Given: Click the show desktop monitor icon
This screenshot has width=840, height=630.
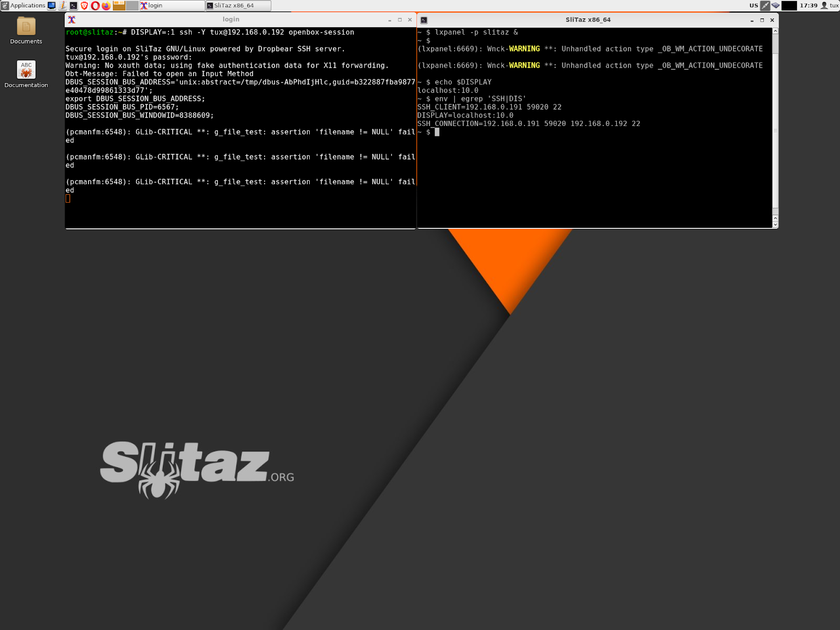Looking at the screenshot, I should pos(51,6).
